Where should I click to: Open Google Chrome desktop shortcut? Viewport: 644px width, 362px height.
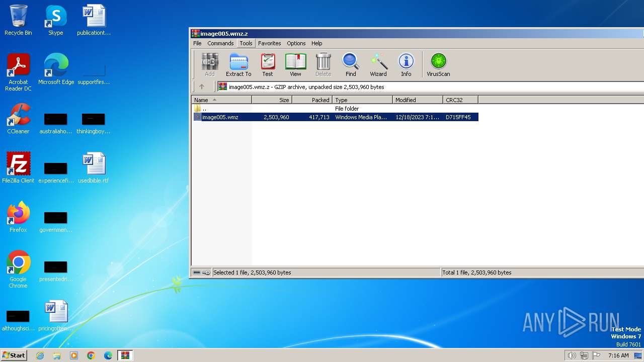click(x=18, y=269)
